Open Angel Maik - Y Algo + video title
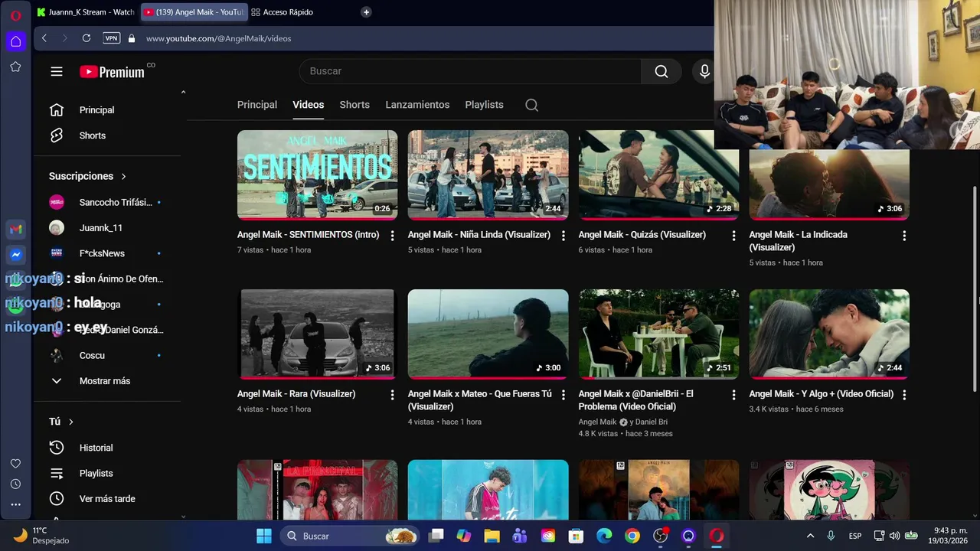This screenshot has width=980, height=551. [x=822, y=394]
